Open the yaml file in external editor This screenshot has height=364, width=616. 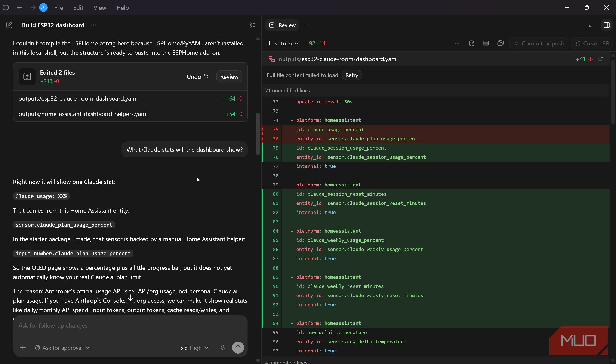[x=601, y=59]
